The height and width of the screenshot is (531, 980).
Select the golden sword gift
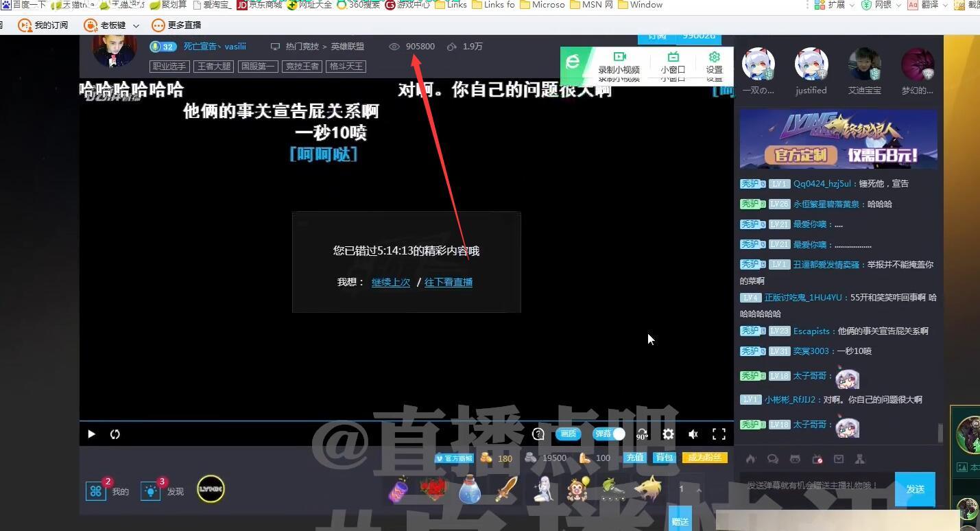pos(505,489)
